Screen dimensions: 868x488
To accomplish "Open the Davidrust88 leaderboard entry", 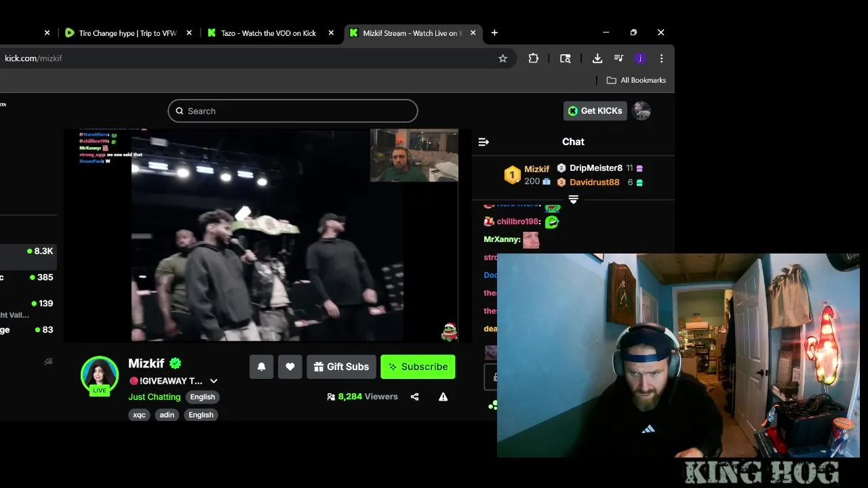I will pyautogui.click(x=595, y=182).
